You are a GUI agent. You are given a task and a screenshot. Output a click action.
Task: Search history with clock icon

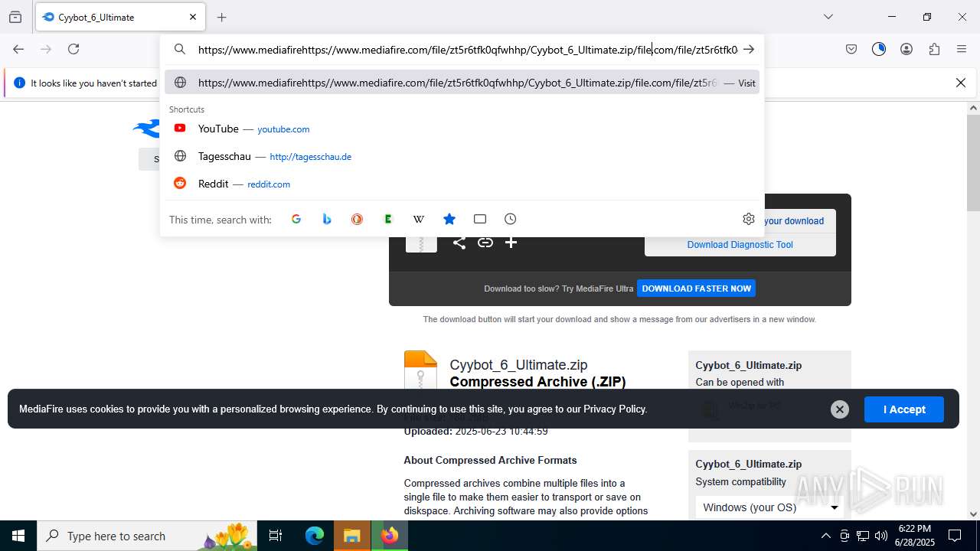click(x=511, y=219)
